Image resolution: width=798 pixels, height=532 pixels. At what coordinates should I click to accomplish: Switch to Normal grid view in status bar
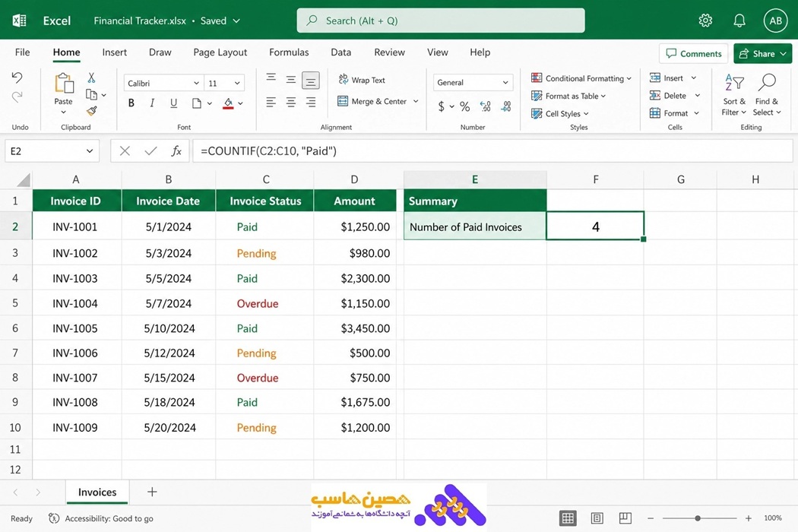568,518
